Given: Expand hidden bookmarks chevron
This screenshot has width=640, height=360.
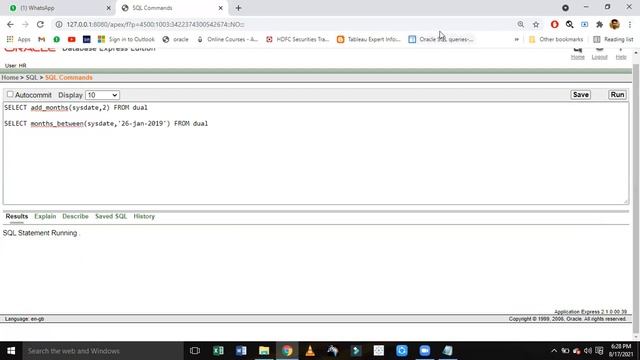Looking at the screenshot, I should tap(516, 39).
